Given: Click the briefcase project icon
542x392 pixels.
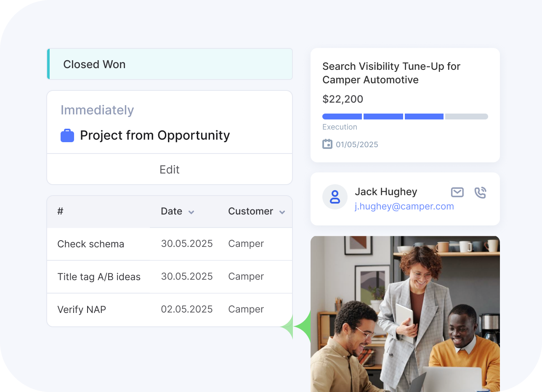Looking at the screenshot, I should coord(67,136).
